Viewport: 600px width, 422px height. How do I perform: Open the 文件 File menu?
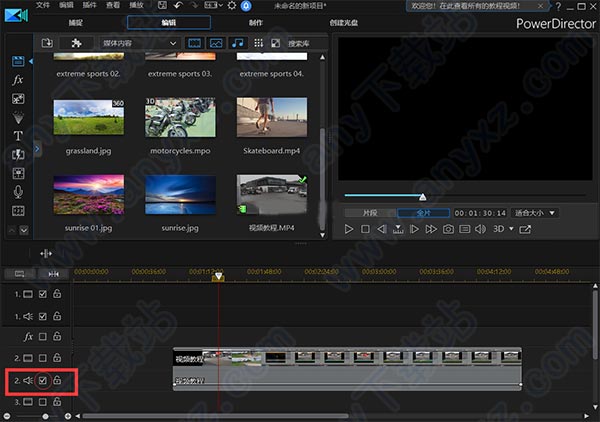[x=43, y=5]
